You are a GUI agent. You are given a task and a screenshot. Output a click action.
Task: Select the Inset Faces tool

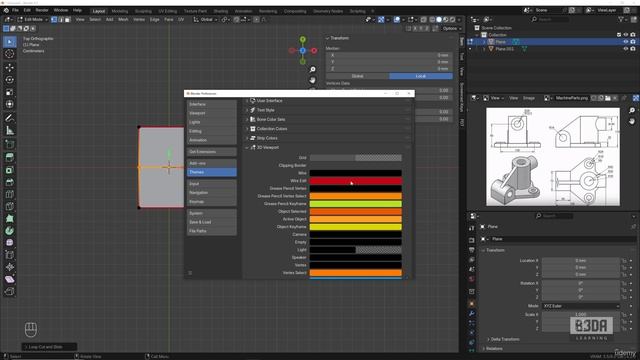tap(10, 170)
